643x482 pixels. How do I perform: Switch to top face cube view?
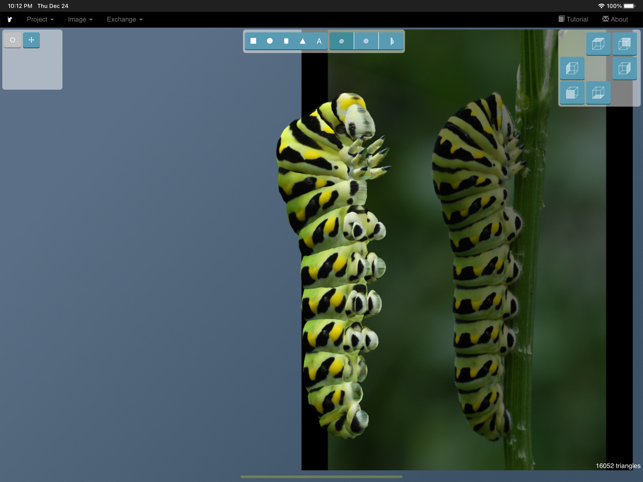(x=598, y=44)
